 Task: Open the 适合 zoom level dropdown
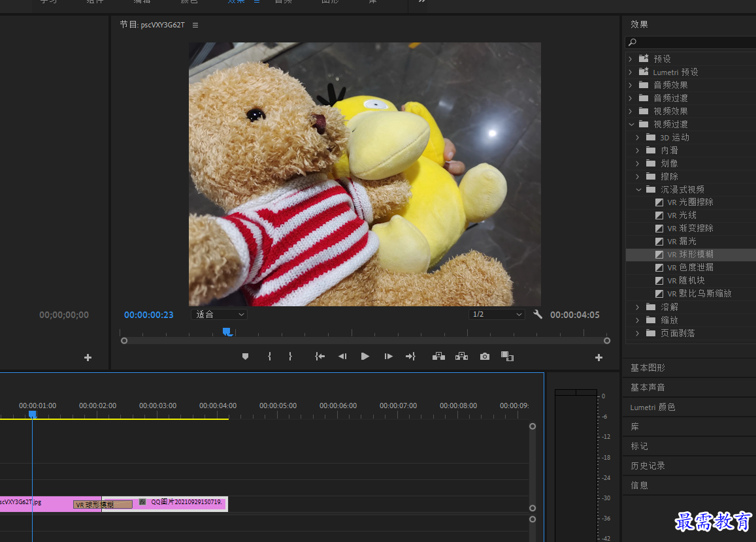[220, 314]
